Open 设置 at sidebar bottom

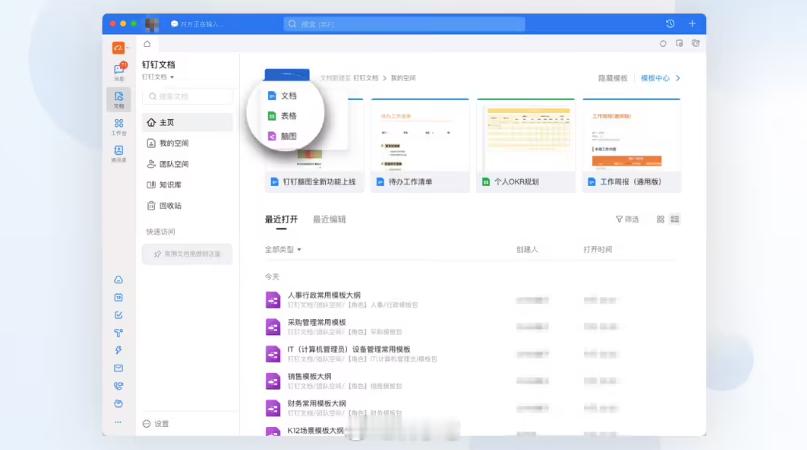(x=155, y=424)
